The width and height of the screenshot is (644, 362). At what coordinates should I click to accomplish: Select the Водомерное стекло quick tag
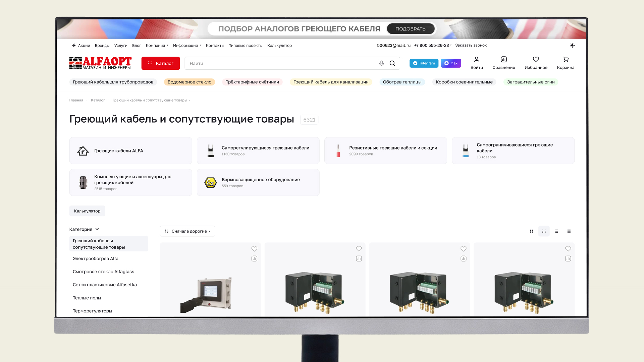tap(190, 82)
